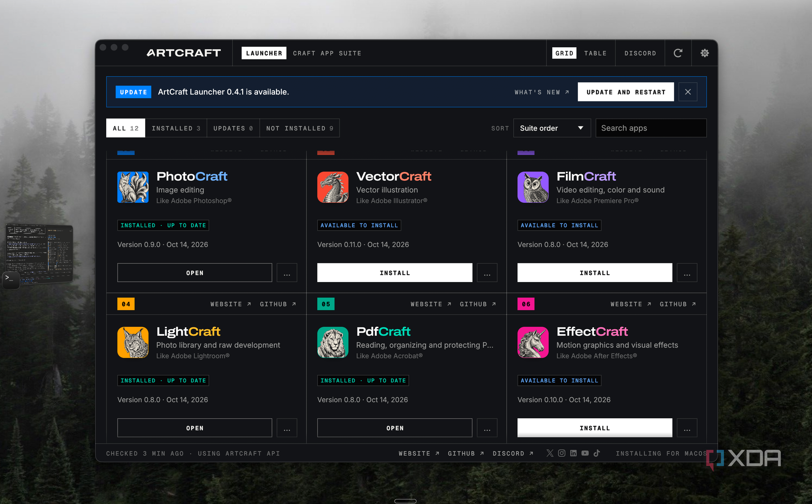Open the TikTok icon in the footer
812x504 pixels.
point(596,453)
